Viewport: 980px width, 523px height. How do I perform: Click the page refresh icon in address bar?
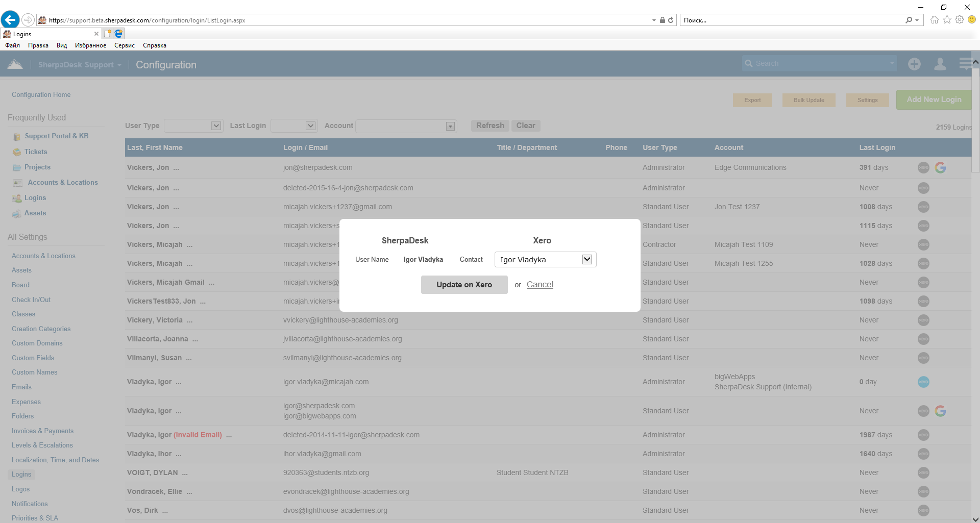pos(671,20)
